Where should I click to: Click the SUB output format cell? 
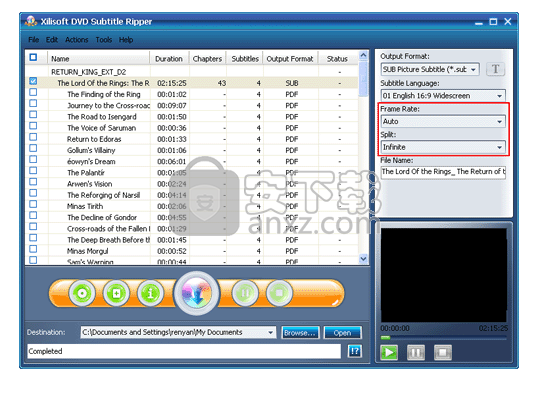pos(292,83)
